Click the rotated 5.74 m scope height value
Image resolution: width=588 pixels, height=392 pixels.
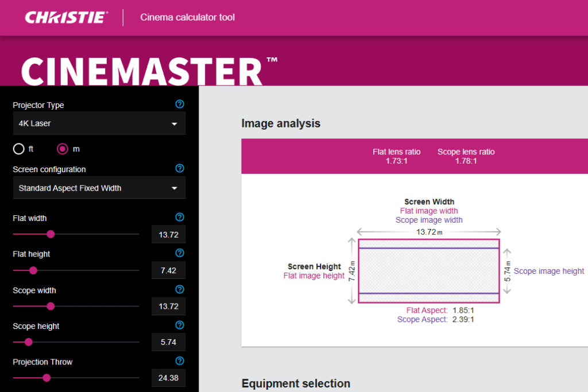[x=508, y=271]
